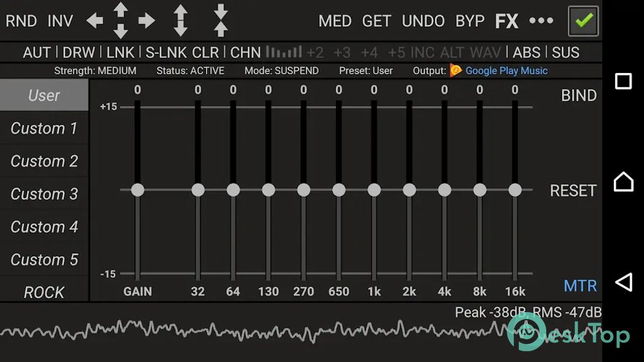This screenshot has height=362, width=644.
Task: Toggle AUT mode
Action: pos(37,52)
